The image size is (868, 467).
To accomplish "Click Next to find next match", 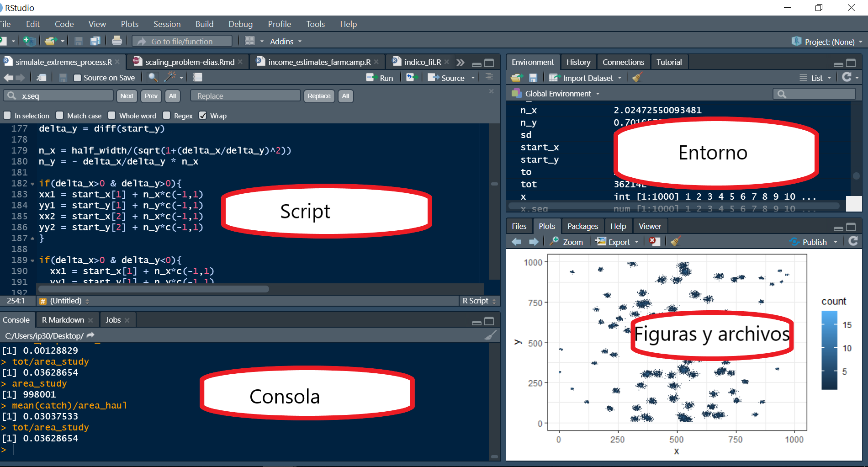I will click(127, 96).
